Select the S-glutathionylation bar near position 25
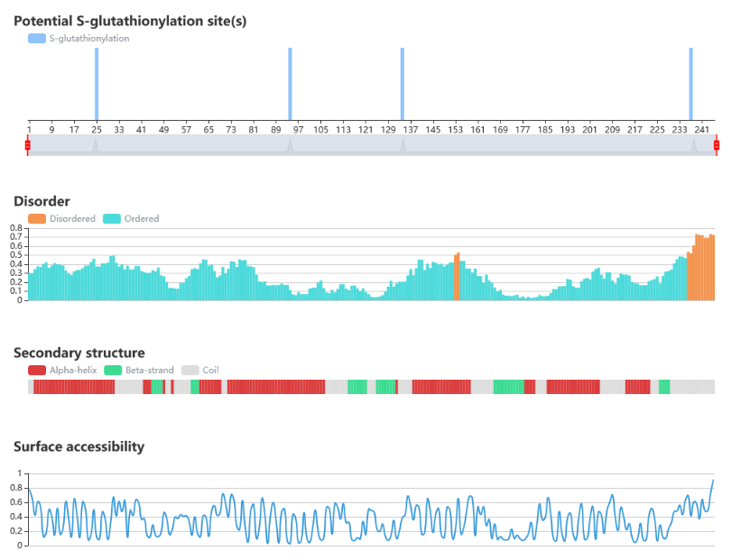The width and height of the screenshot is (741, 560). point(97,84)
